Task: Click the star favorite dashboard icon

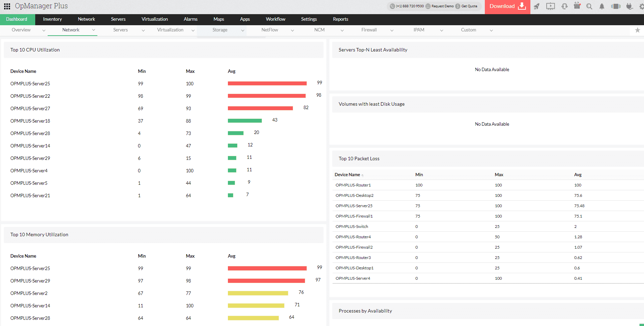Action: tap(637, 30)
